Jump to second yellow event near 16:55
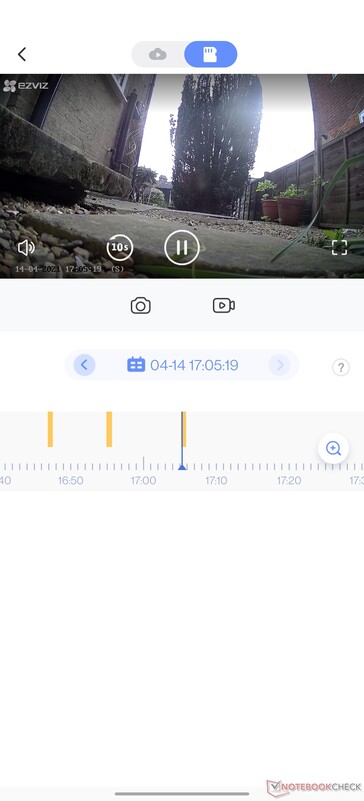 click(x=109, y=429)
